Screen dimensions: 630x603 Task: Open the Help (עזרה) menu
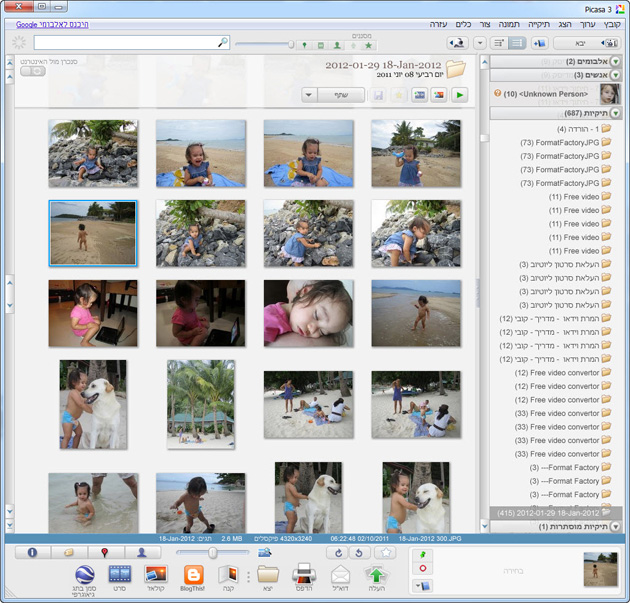pyautogui.click(x=438, y=25)
